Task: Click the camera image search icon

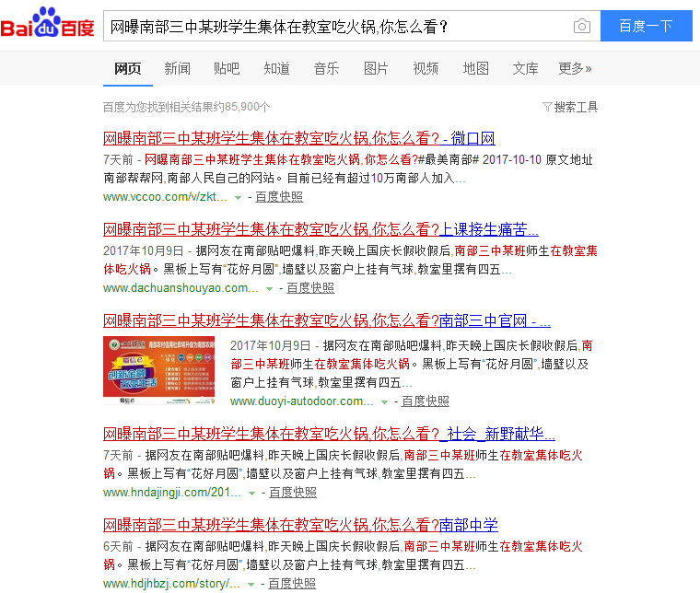Action: 581,26
